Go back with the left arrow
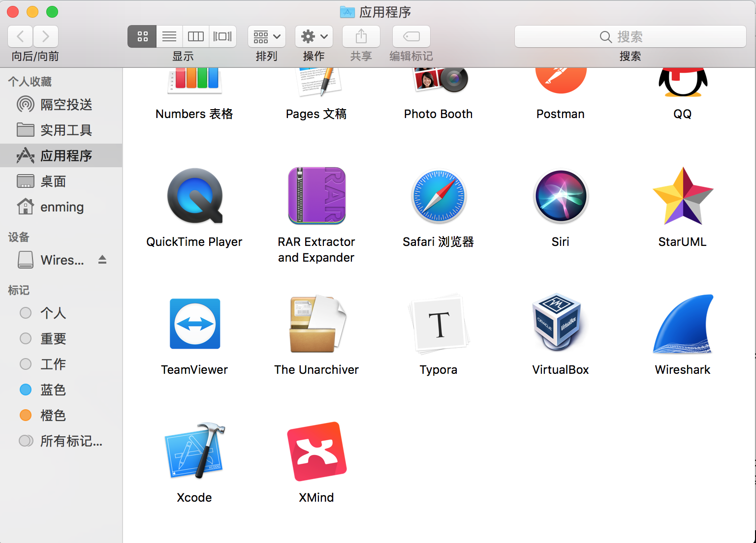 point(21,36)
